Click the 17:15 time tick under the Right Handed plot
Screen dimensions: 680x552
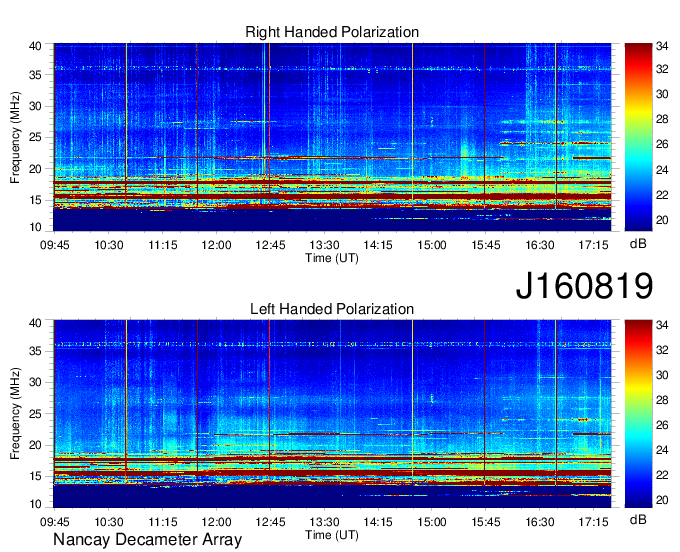pos(594,245)
